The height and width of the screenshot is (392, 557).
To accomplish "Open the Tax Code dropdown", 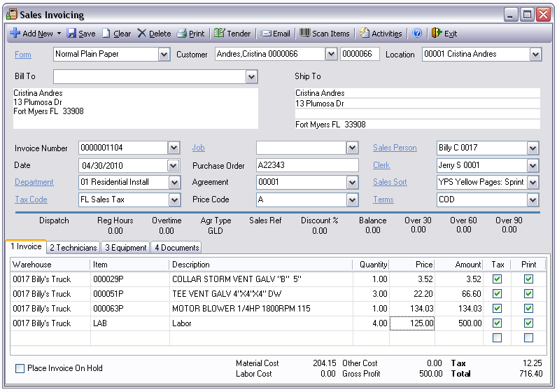I will pyautogui.click(x=174, y=200).
